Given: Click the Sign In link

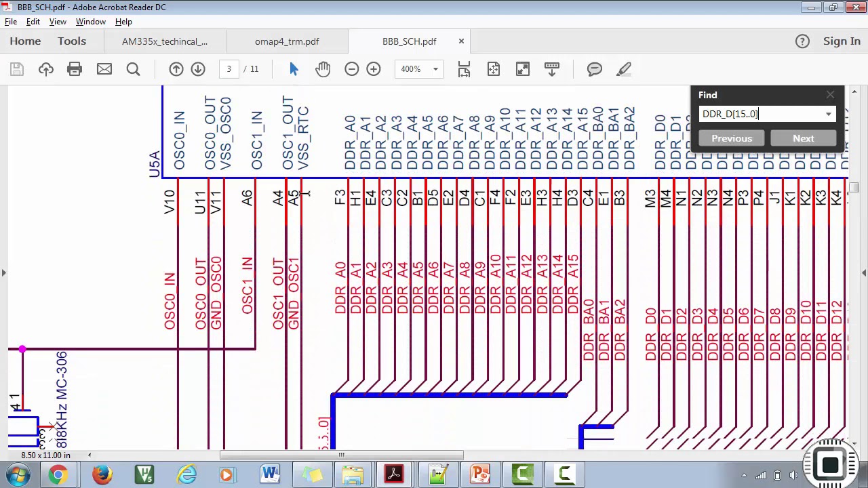Looking at the screenshot, I should tap(842, 41).
